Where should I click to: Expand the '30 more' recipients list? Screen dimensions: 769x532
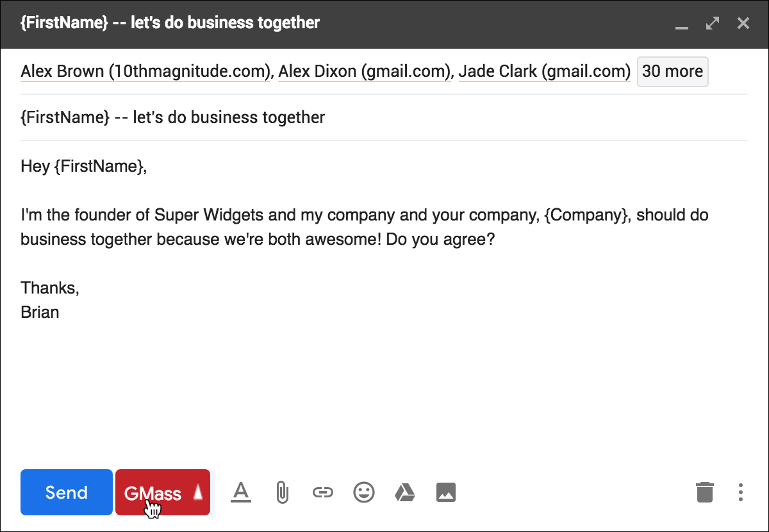(x=672, y=71)
